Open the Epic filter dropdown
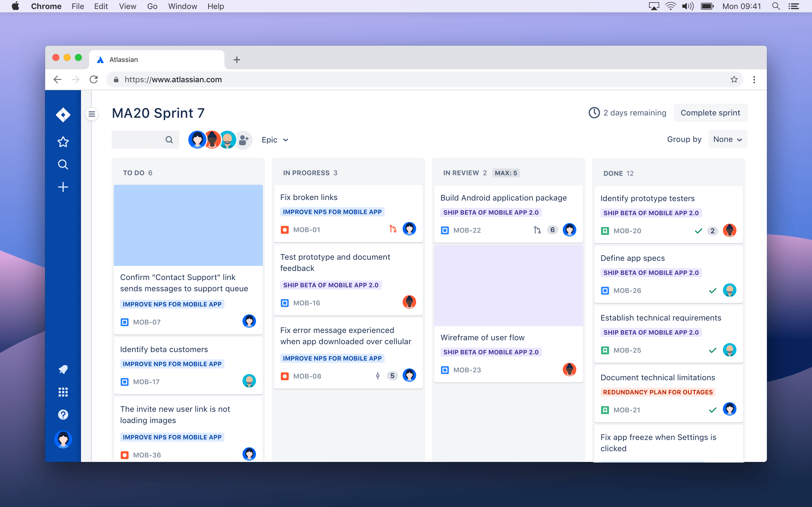Screen dimensions: 812x507 [274, 139]
